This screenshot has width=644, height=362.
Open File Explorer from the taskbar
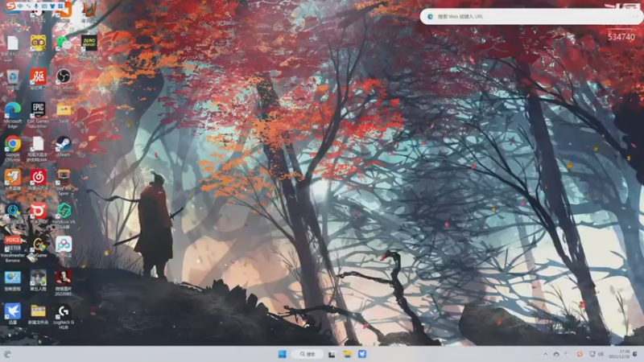tap(348, 354)
